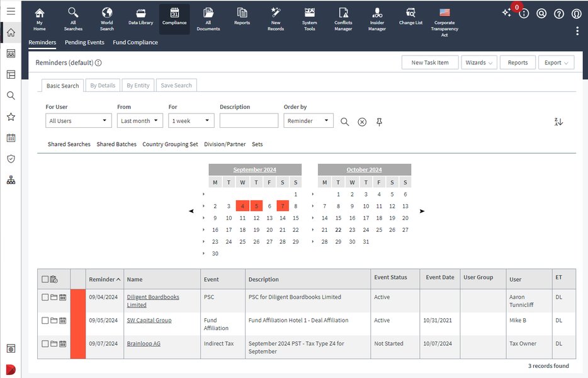Clear the search with the circled X icon
The width and height of the screenshot is (588, 378).
(x=362, y=122)
